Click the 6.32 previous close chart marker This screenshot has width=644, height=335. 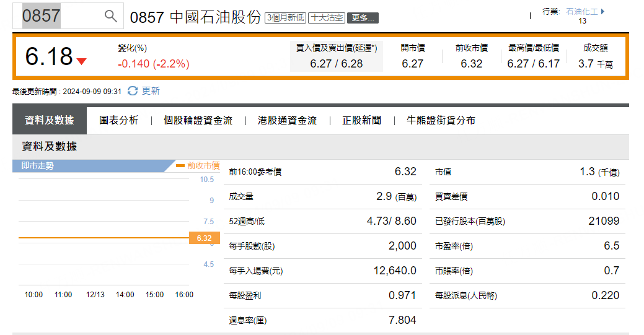tap(204, 238)
